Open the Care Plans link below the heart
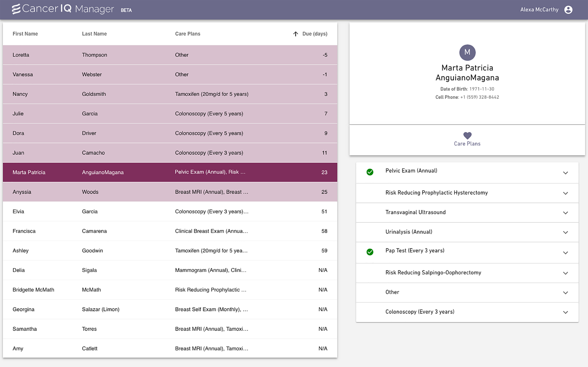The image size is (588, 367). tap(467, 143)
